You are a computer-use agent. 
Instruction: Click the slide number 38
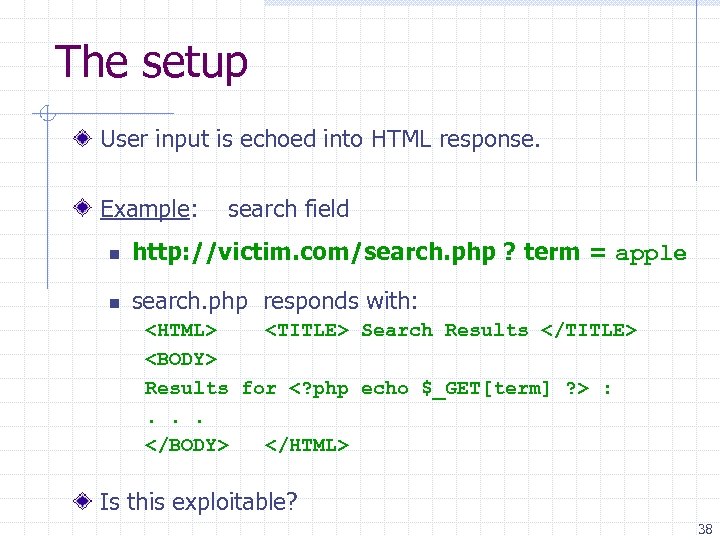[705, 529]
